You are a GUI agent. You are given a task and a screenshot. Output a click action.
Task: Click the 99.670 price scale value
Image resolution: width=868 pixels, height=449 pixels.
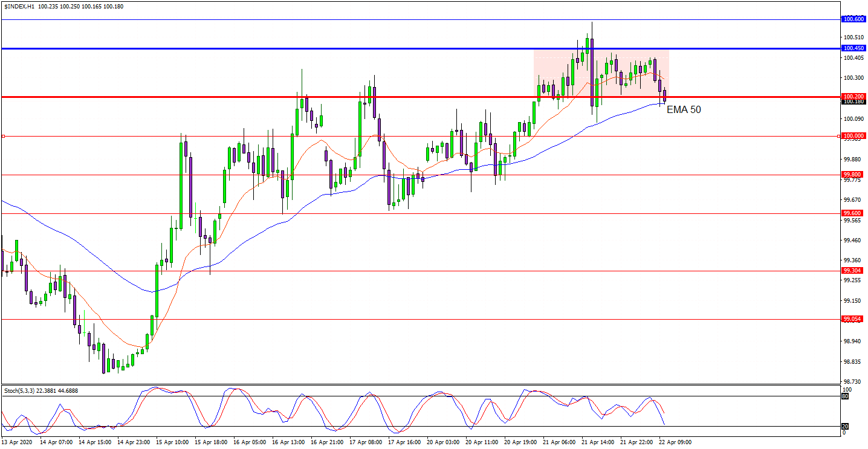pos(853,199)
